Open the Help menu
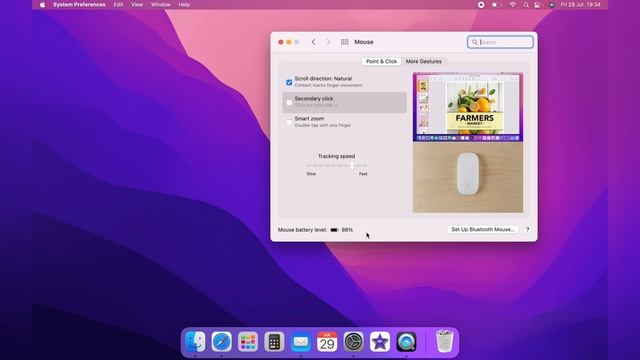 click(x=184, y=5)
